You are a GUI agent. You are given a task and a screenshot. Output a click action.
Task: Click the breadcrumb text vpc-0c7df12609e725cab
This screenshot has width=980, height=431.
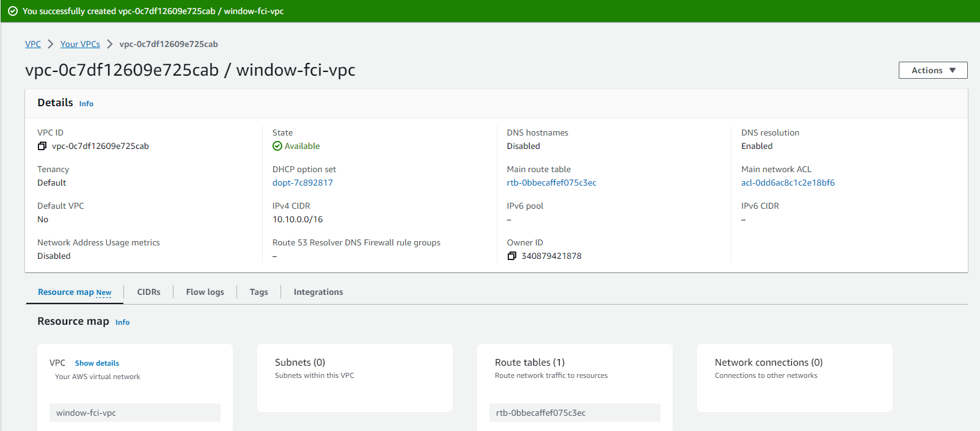tap(169, 44)
